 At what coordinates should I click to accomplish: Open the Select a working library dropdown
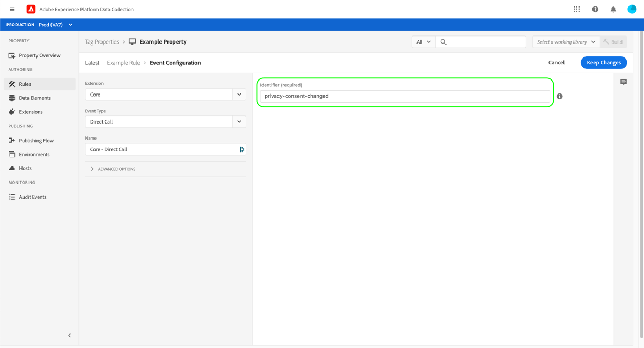pos(565,41)
